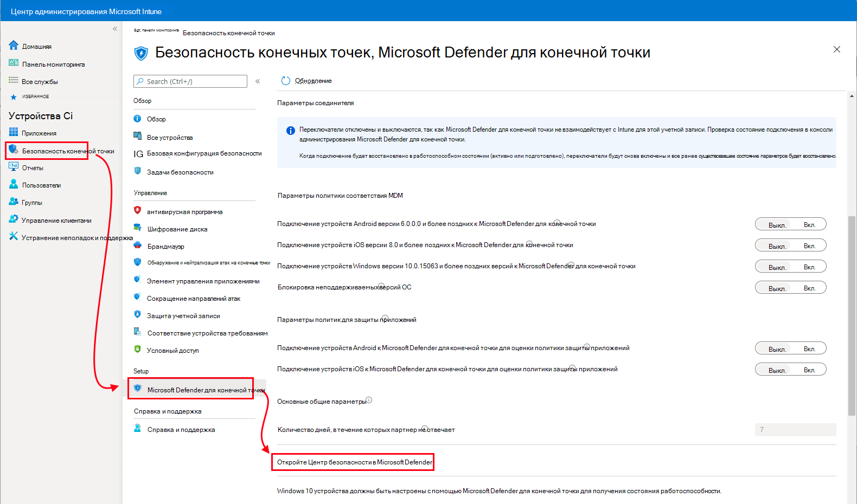Click the Обновление refresh button label
The image size is (857, 504).
(x=314, y=81)
